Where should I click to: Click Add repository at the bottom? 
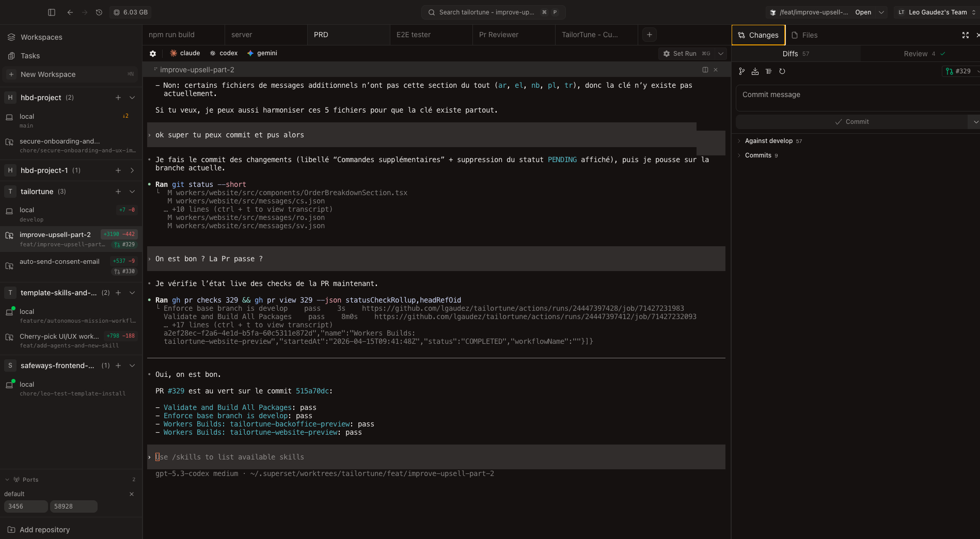pos(44,530)
